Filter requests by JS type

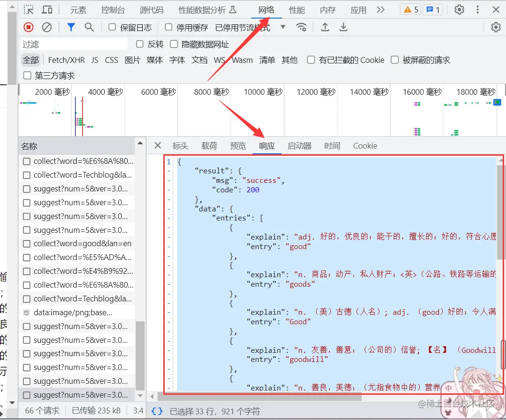coord(95,60)
